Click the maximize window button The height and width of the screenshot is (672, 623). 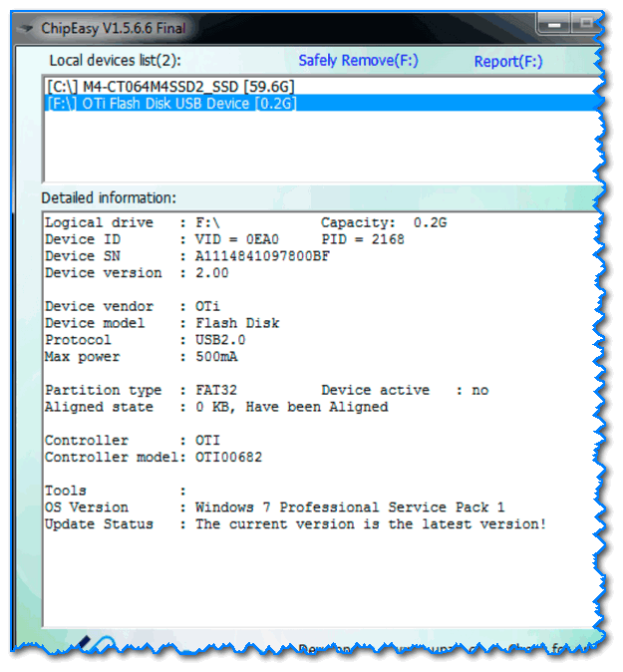586,23
